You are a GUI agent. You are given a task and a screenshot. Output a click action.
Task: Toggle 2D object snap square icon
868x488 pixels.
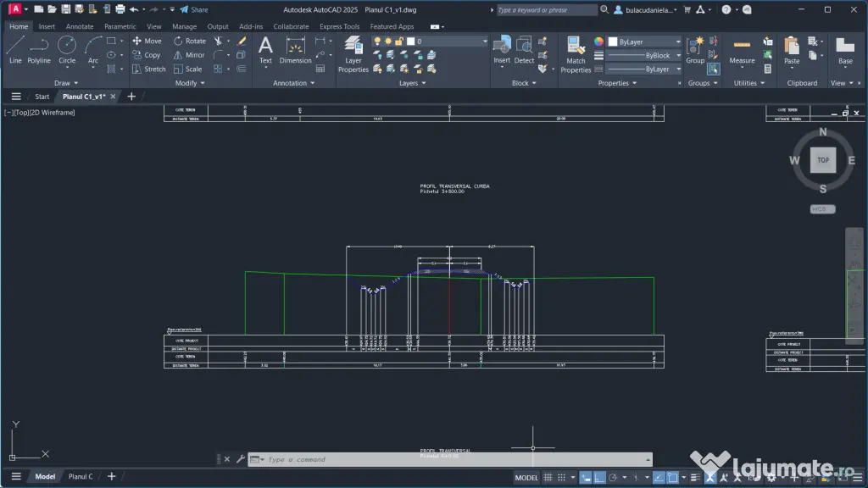click(x=672, y=477)
